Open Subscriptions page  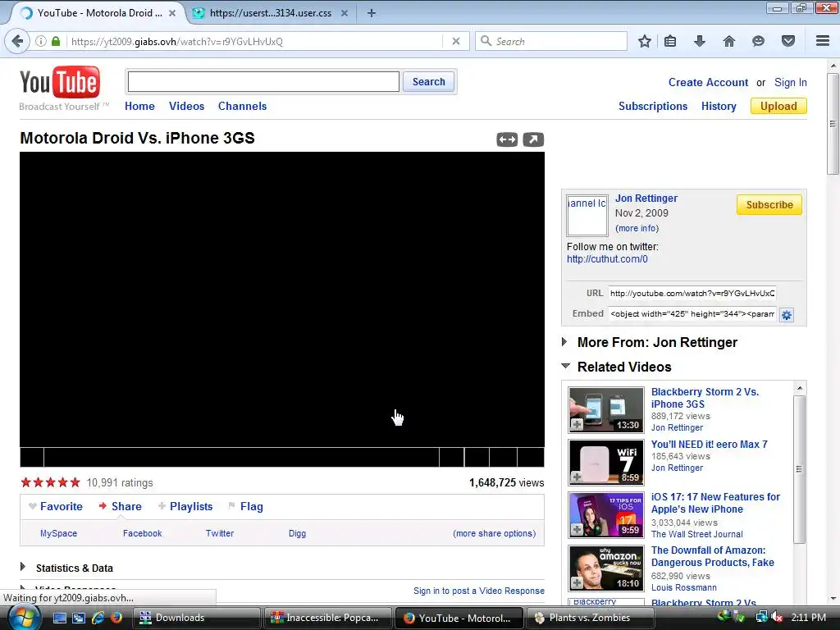tap(652, 106)
